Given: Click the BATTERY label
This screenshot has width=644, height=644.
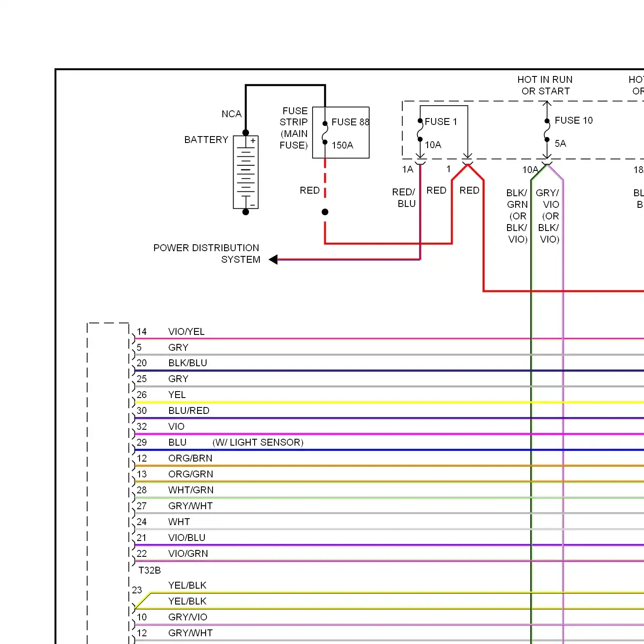Looking at the screenshot, I should 206,140.
